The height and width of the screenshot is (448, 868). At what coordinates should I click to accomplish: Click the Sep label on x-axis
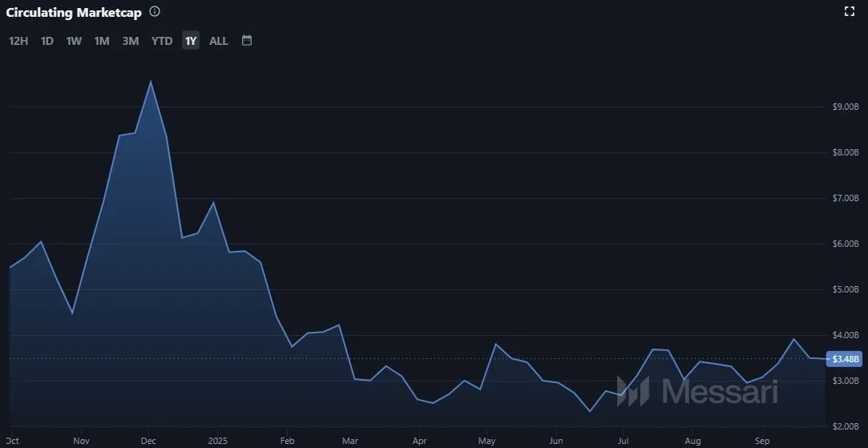[763, 441]
